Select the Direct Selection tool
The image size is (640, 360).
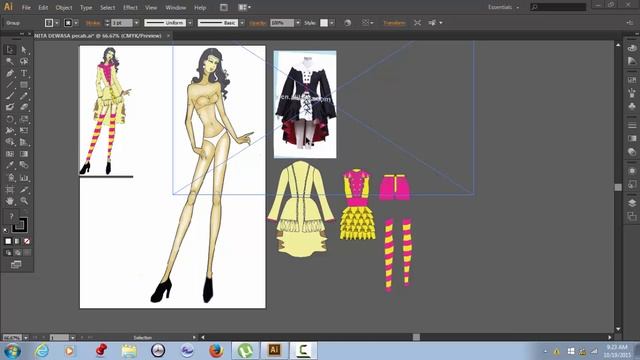pos(24,50)
